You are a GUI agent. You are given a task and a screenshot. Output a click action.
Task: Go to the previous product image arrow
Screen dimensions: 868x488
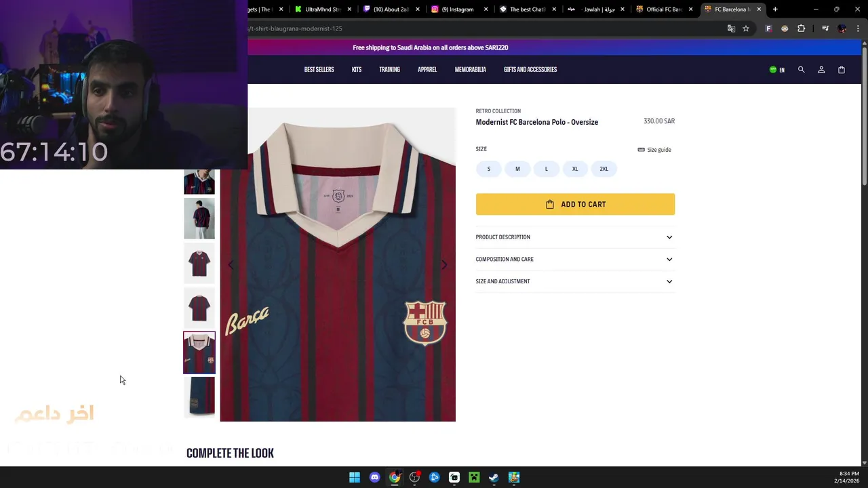pos(231,265)
